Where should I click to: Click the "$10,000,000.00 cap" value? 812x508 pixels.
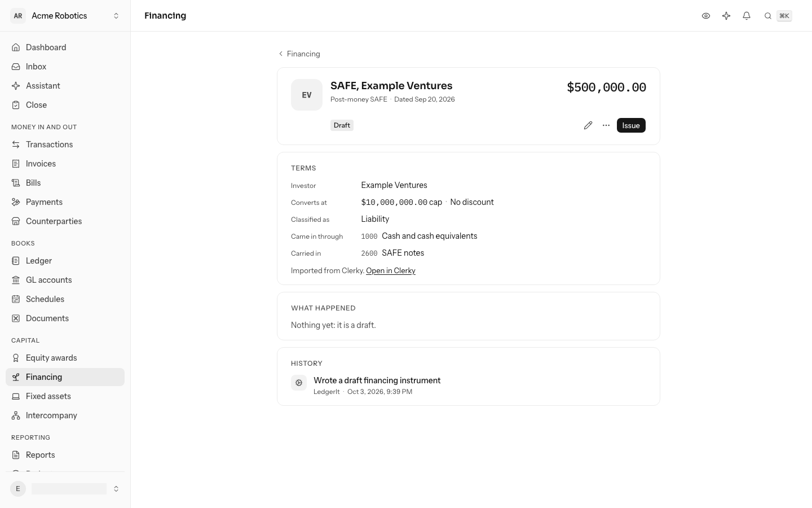[x=401, y=202]
